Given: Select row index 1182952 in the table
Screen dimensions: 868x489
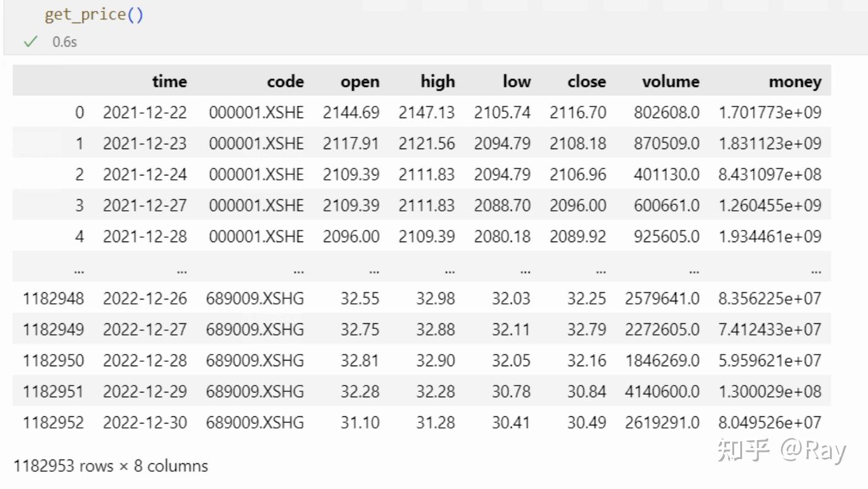Looking at the screenshot, I should [x=53, y=422].
